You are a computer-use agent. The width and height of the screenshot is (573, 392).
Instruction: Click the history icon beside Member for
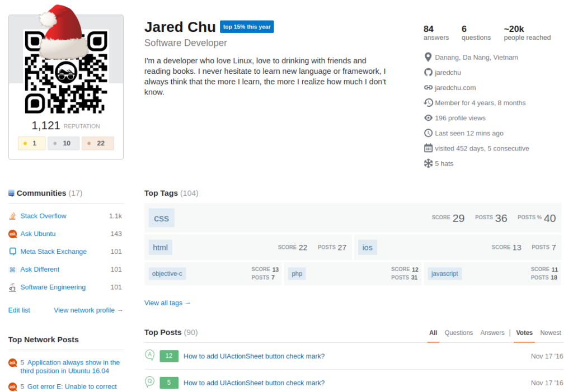[428, 103]
